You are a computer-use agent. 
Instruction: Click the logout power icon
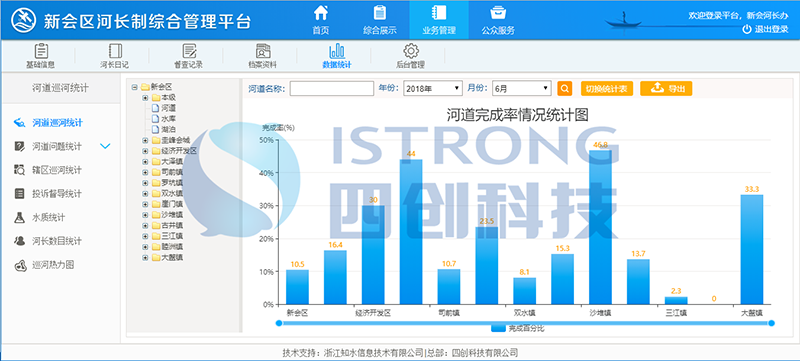coord(746,30)
